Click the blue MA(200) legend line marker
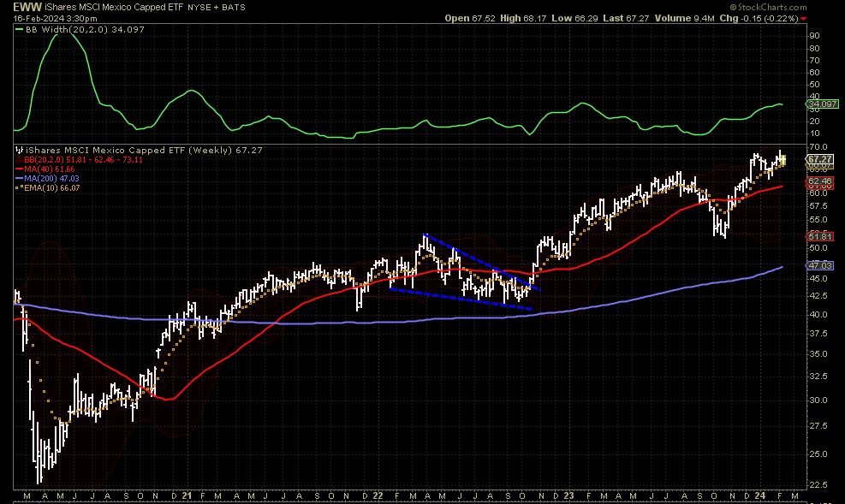Screen dimensions: 845x504 coord(20,178)
